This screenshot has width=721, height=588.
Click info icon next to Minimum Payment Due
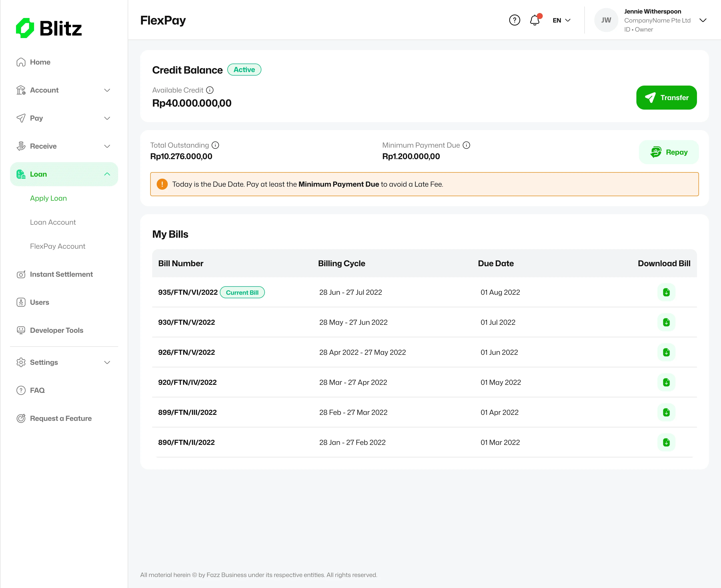(466, 145)
